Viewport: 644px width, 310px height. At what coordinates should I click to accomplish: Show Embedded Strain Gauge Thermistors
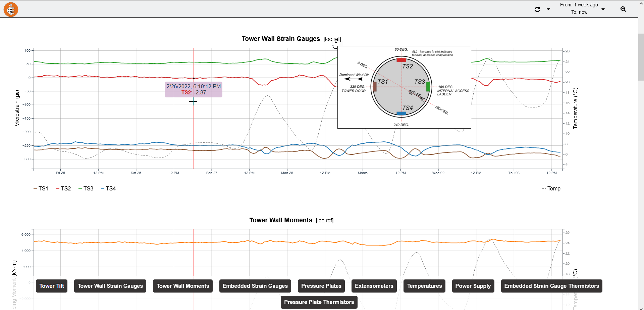tap(552, 286)
